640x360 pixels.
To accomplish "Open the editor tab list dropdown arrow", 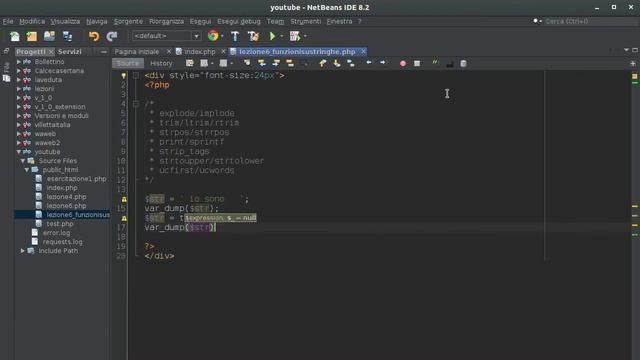I will [x=626, y=50].
